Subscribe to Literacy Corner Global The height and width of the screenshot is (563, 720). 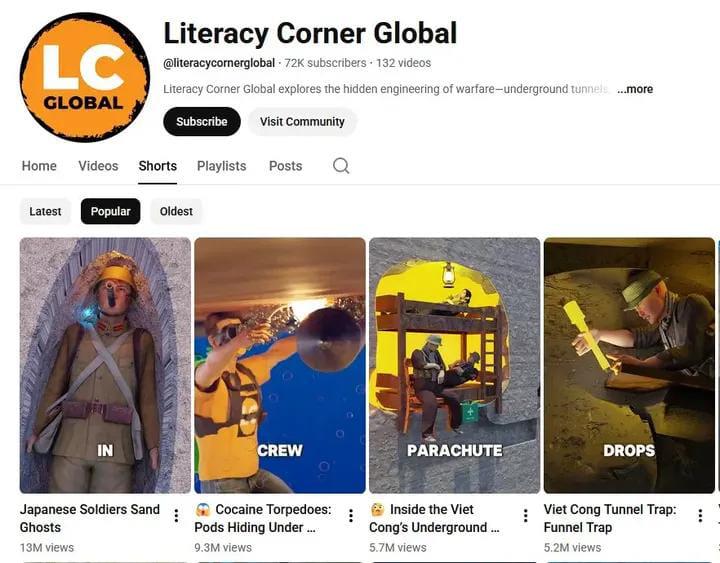point(202,122)
